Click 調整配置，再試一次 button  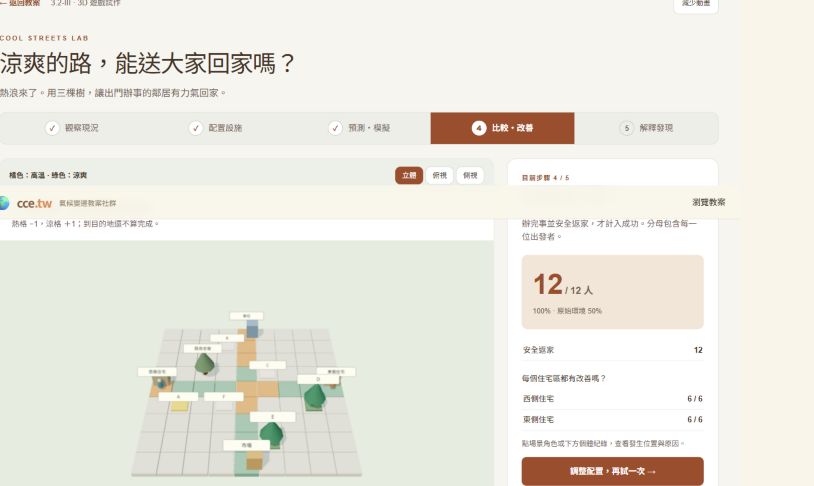click(613, 471)
